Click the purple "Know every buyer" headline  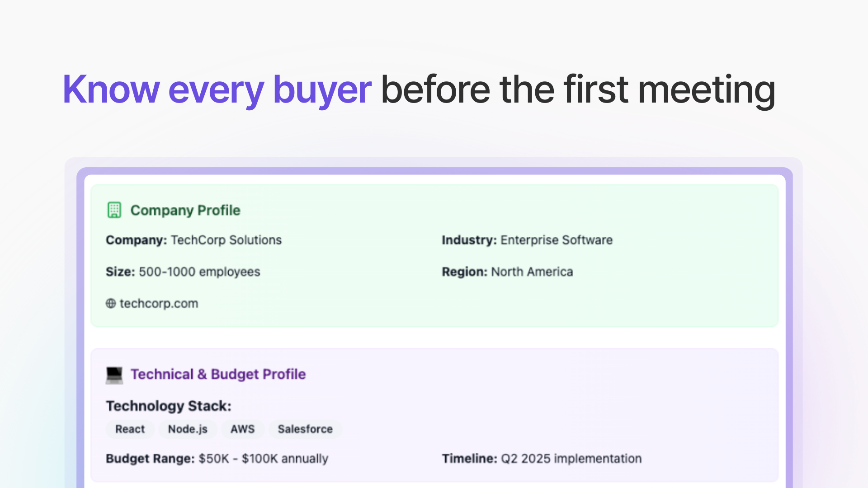tap(217, 89)
